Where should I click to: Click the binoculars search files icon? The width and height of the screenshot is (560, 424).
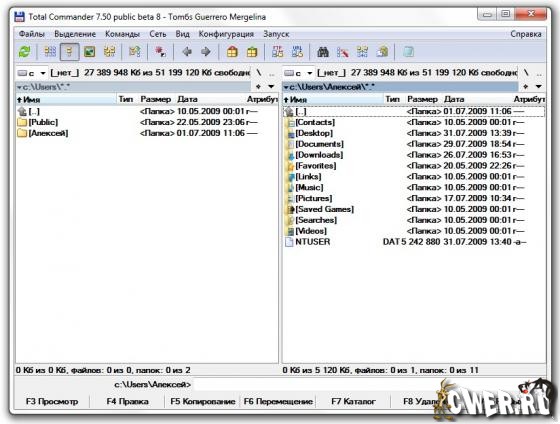(323, 52)
